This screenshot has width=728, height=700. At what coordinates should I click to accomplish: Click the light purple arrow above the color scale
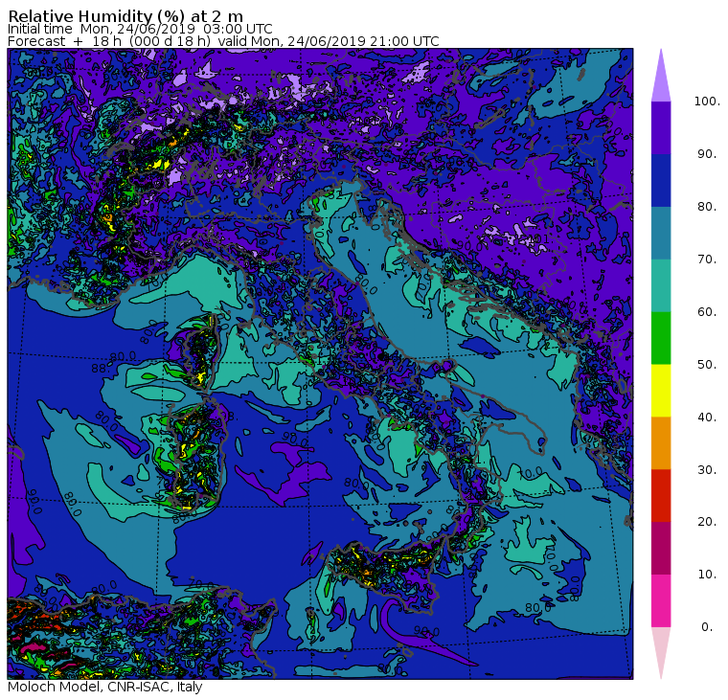tap(661, 76)
